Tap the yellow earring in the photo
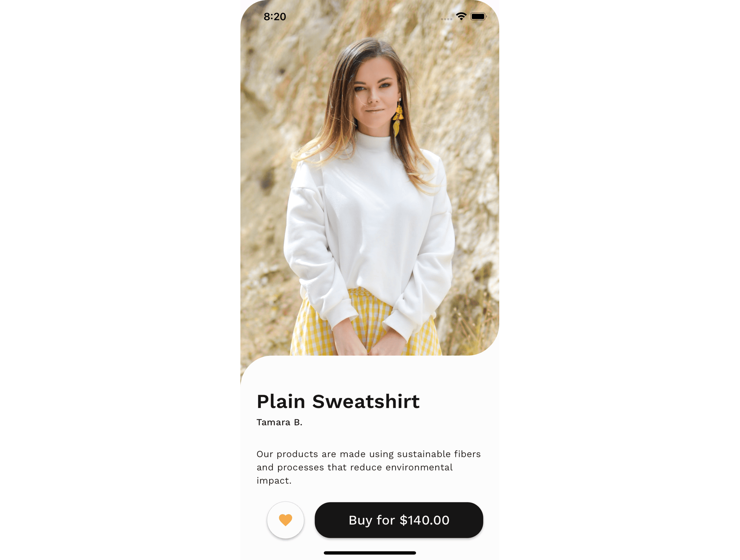This screenshot has width=740, height=560. (x=398, y=118)
